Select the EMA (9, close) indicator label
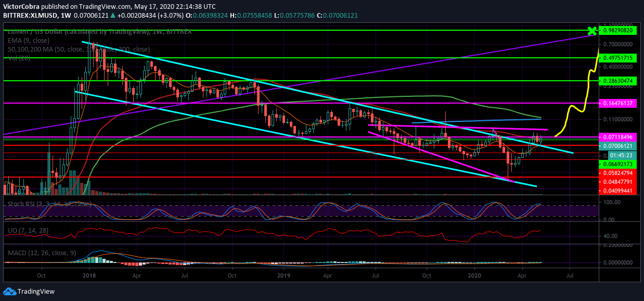This screenshot has height=301, width=644. [29, 40]
